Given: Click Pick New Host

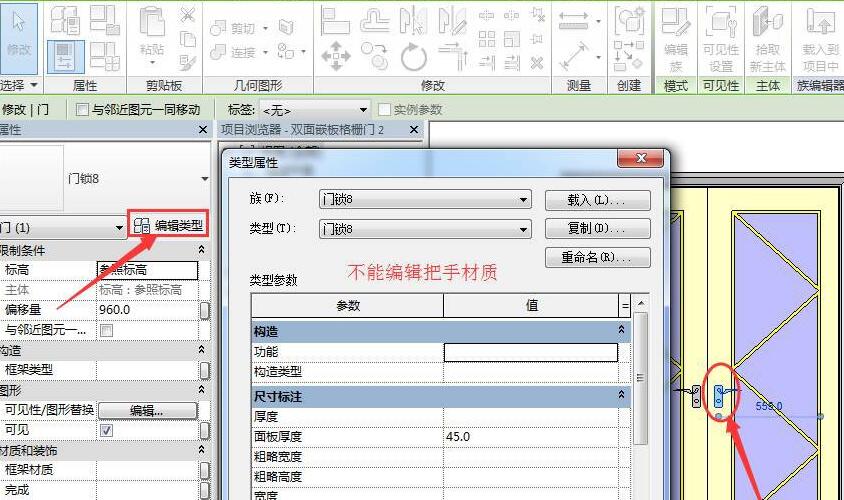Looking at the screenshot, I should [x=768, y=39].
